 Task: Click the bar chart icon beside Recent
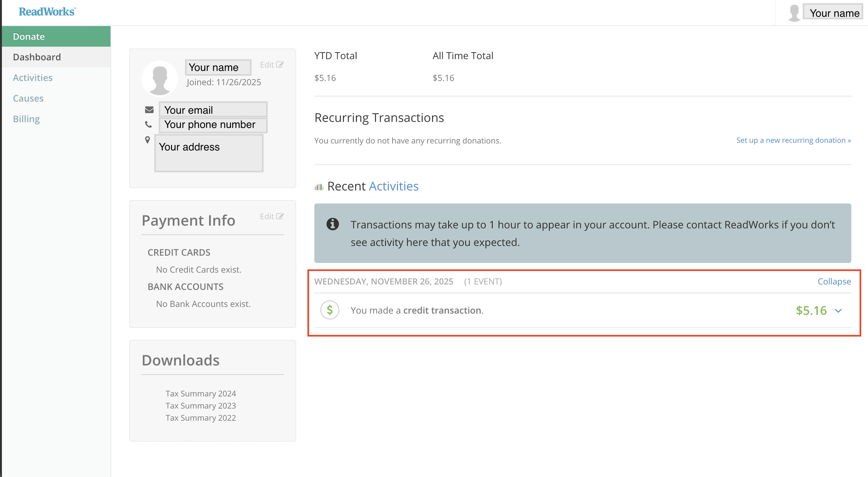319,187
